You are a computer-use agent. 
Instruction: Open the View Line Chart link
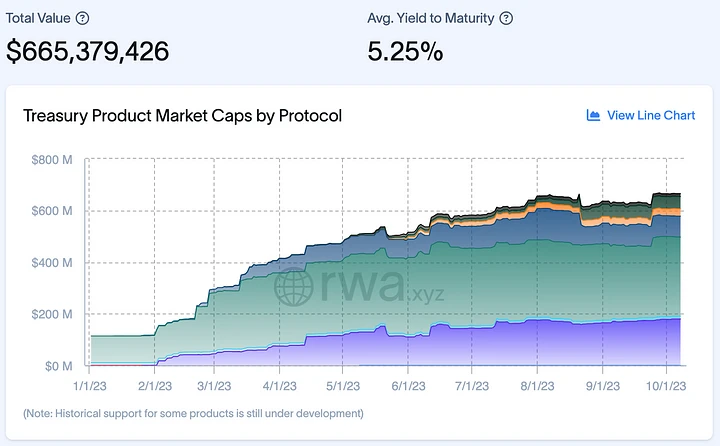tap(651, 115)
